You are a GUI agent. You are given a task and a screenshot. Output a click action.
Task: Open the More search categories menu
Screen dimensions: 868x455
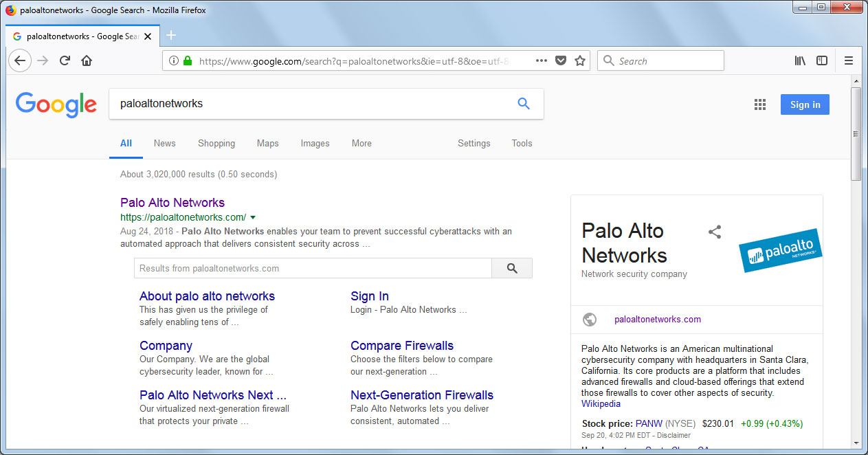click(361, 143)
